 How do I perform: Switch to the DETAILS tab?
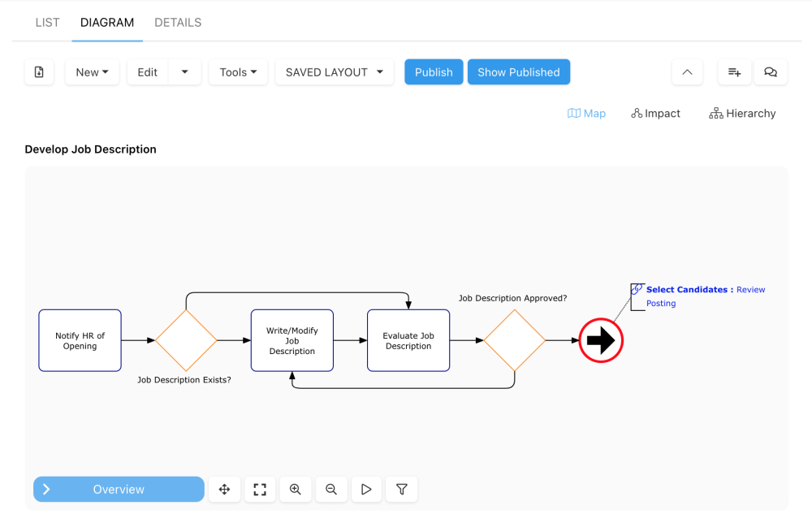coord(178,23)
